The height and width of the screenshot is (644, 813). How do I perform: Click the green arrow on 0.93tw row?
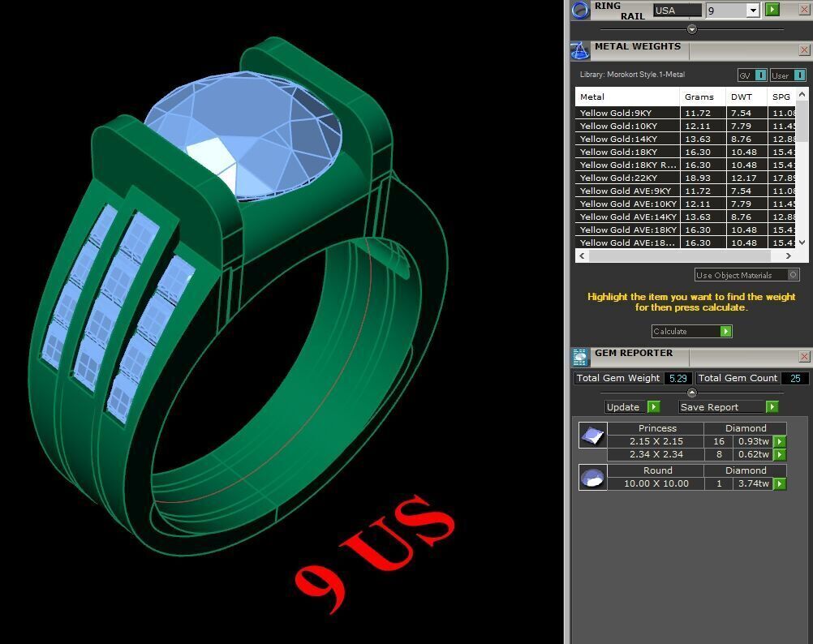(780, 441)
